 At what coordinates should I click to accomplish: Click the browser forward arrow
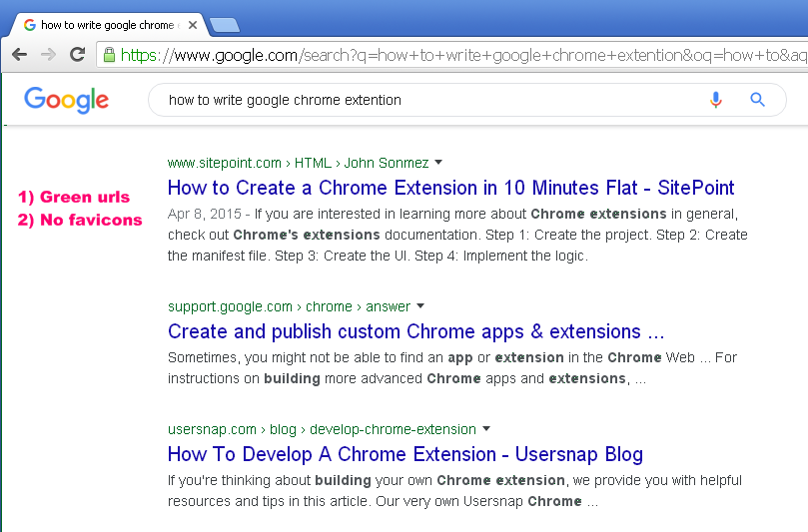click(48, 54)
